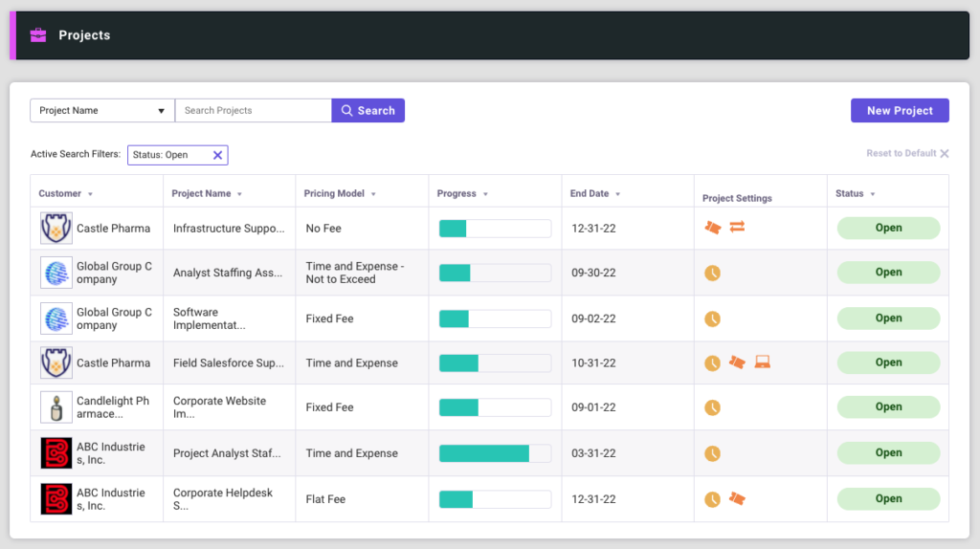Viewport: 980px width, 549px height.
Task: Click the Candlelight Pharmaceuticals logo thumbnail
Action: (x=56, y=407)
